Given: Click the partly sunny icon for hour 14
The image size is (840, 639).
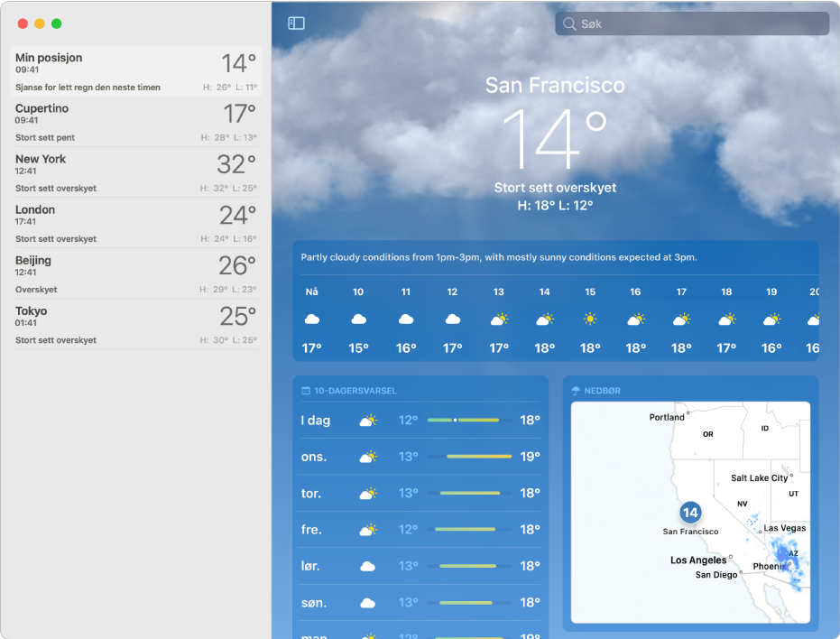Looking at the screenshot, I should click(x=545, y=319).
